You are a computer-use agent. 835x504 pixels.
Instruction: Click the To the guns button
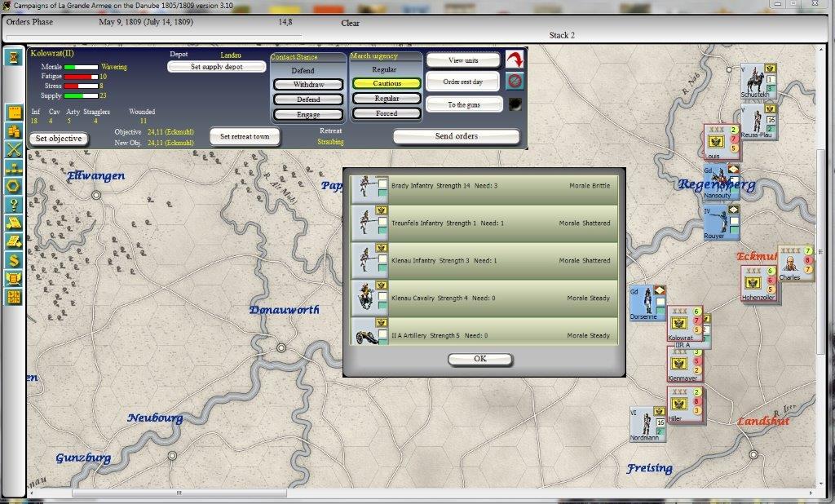(x=464, y=105)
